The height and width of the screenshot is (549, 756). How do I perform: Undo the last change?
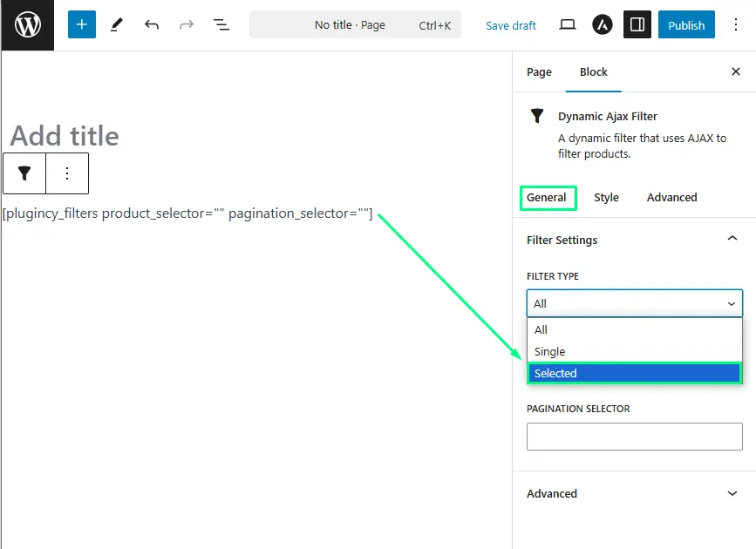pos(152,24)
